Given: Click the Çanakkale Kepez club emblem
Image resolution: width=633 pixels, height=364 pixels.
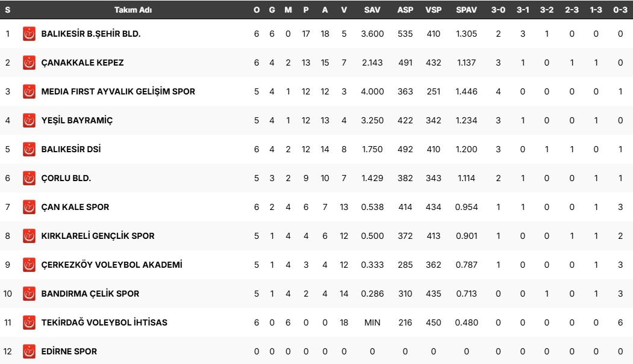Looking at the screenshot, I should (29, 63).
